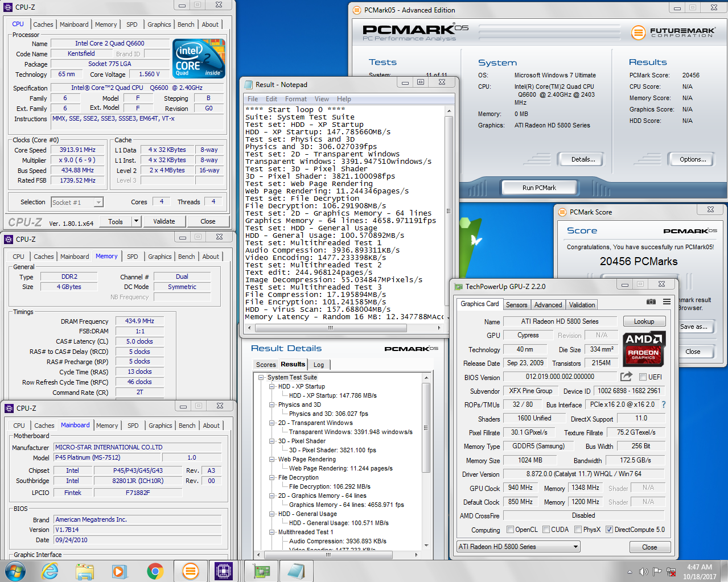Open the ATI Radeon HD 5800 Series GPU dropdown
Viewport: 728px width, 582px height.
click(x=519, y=547)
